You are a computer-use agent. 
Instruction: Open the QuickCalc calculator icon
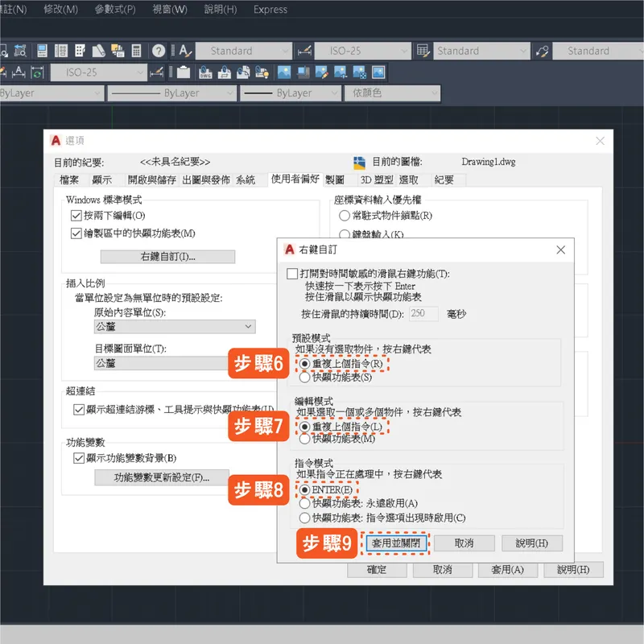[136, 51]
